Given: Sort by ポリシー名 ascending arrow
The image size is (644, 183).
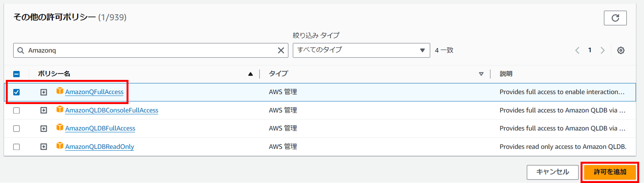Looking at the screenshot, I should click(x=251, y=74).
